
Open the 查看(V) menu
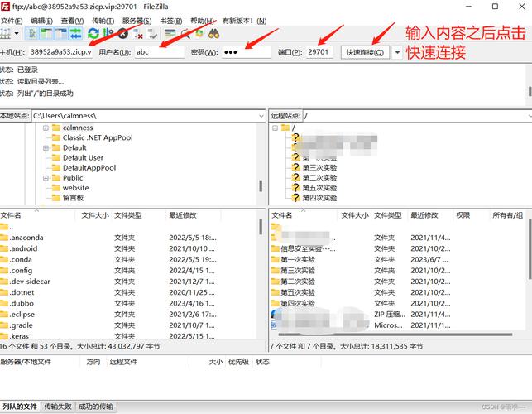pyautogui.click(x=72, y=21)
